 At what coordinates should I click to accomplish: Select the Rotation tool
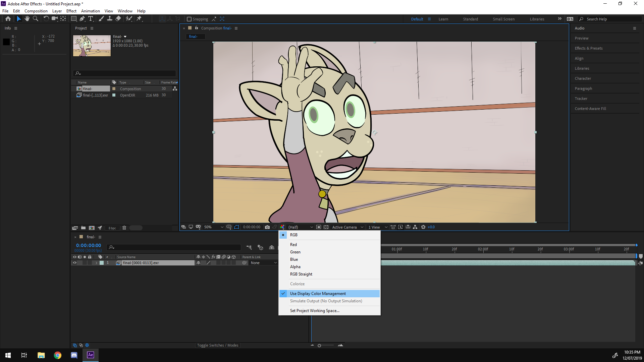pos(46,19)
